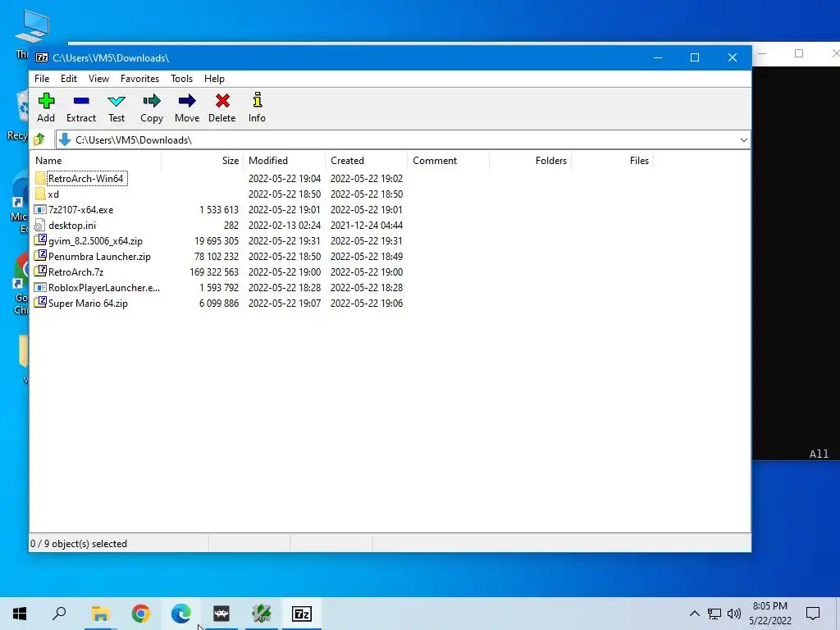Select the xd folder icon
This screenshot has height=630, width=840.
point(40,194)
